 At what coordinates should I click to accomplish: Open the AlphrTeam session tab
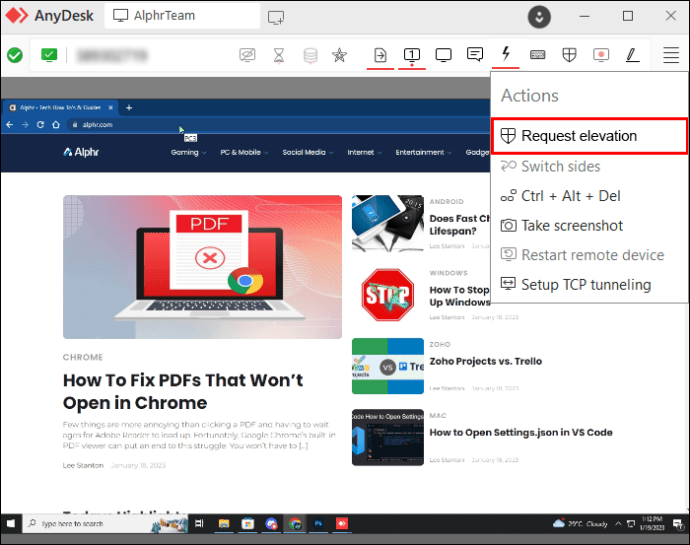click(182, 16)
